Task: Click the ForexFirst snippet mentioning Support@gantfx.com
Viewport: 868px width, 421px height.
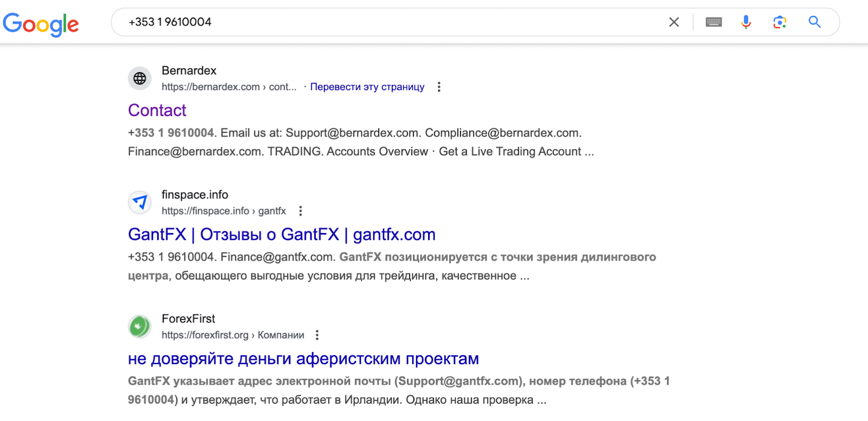Action: [399, 391]
